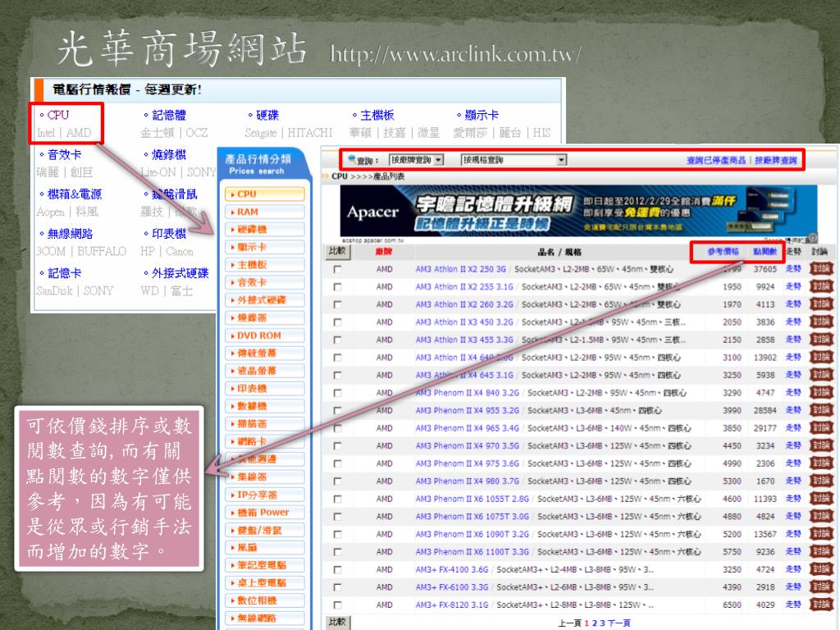Screen dimensions: 840x630
Task: Click 燒錄機 link in price report
Action: (169, 154)
